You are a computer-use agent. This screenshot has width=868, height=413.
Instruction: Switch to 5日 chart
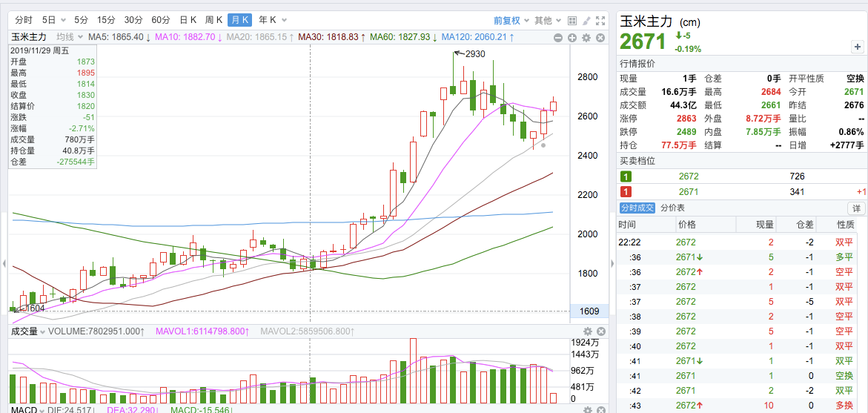50,20
